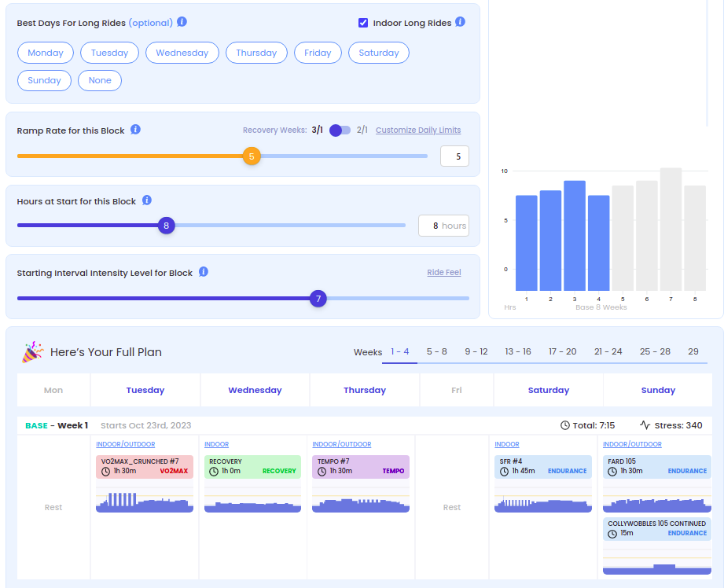Choose Wednesday for long rides
The height and width of the screenshot is (588, 724).
click(182, 53)
